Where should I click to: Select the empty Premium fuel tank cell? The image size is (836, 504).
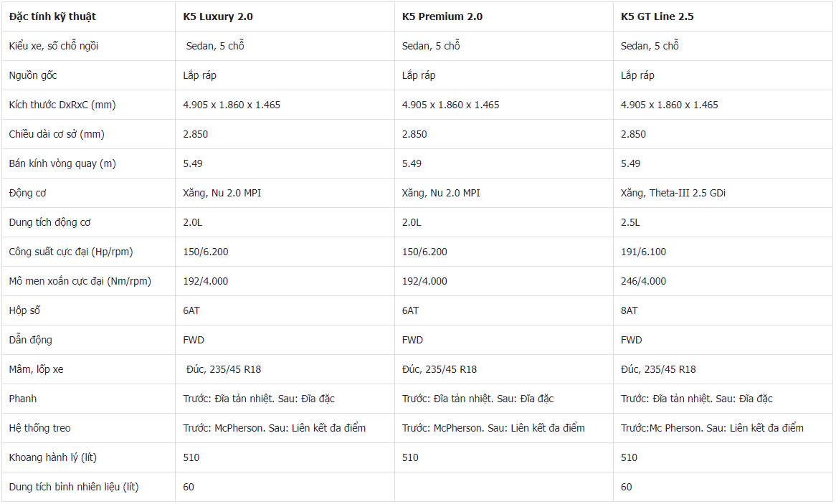pos(504,486)
